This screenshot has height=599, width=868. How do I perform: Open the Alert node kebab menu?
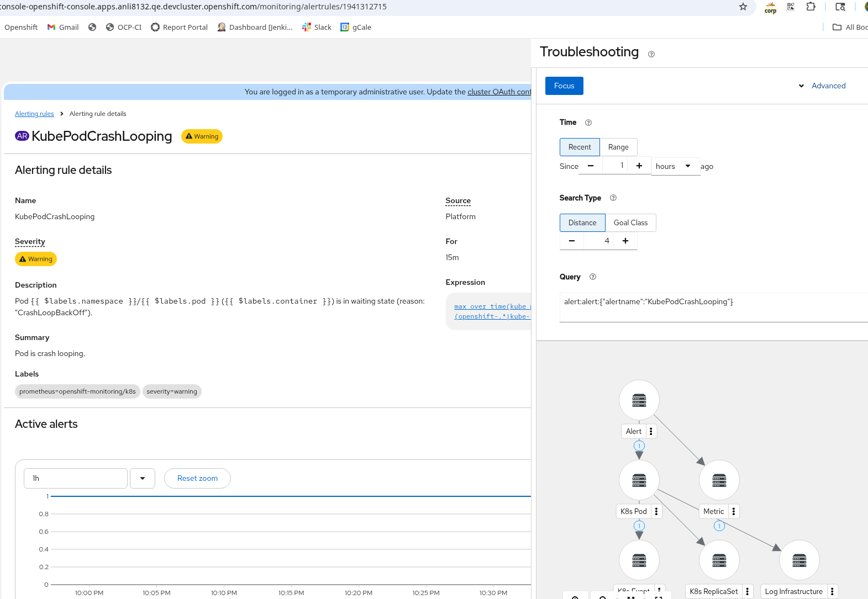(x=651, y=431)
